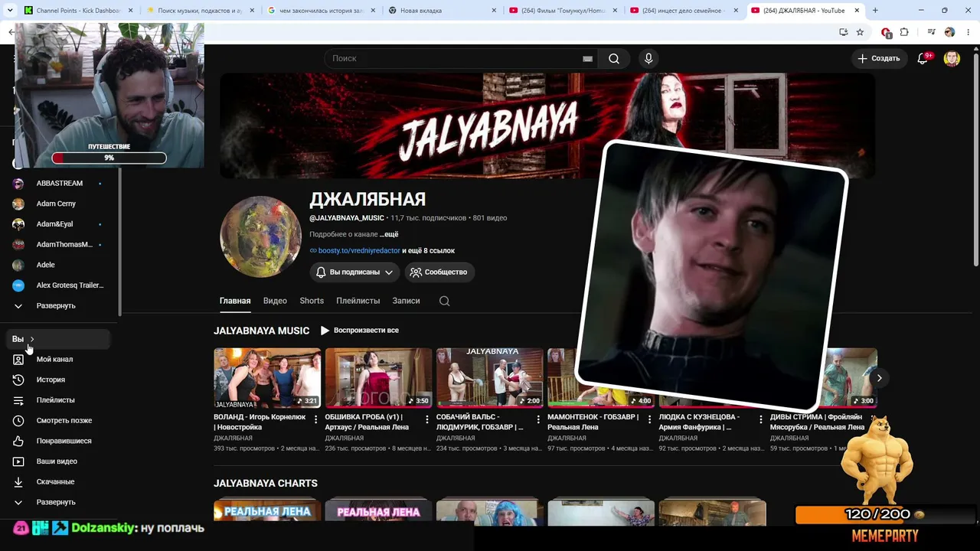Show the и ещё 8 ссылок links
The height and width of the screenshot is (551, 980).
[x=429, y=251]
